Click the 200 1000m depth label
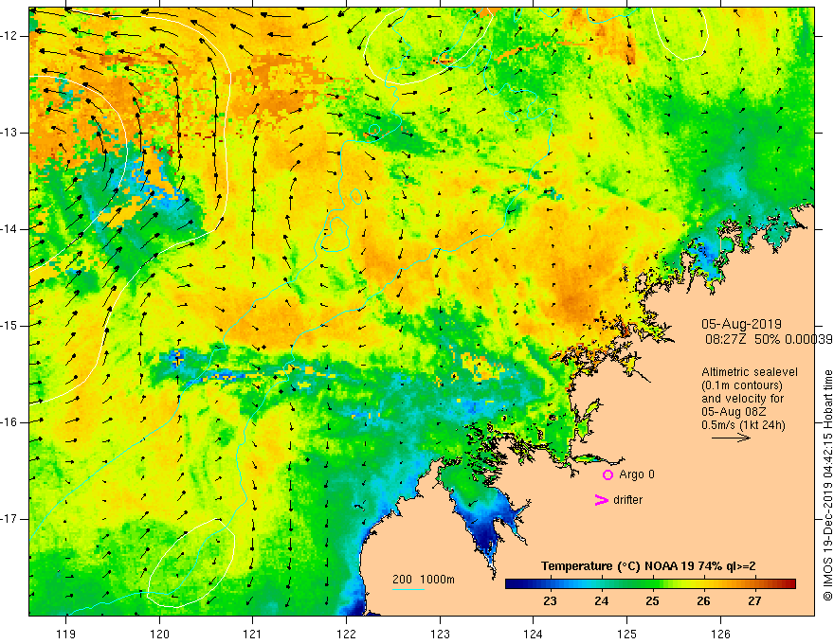This screenshot has width=834, height=644. click(x=424, y=580)
